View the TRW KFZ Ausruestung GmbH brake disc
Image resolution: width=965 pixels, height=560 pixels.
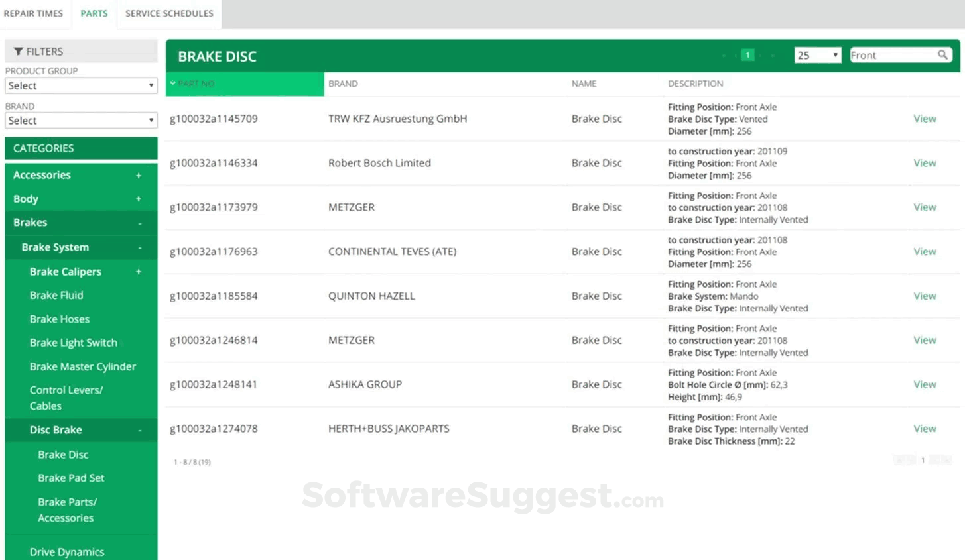click(x=925, y=119)
